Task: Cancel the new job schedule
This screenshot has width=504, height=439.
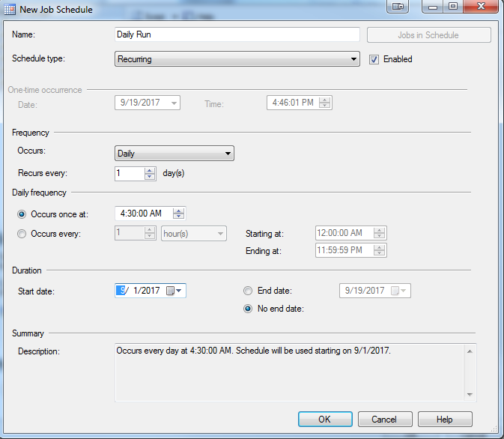Action: (x=385, y=419)
